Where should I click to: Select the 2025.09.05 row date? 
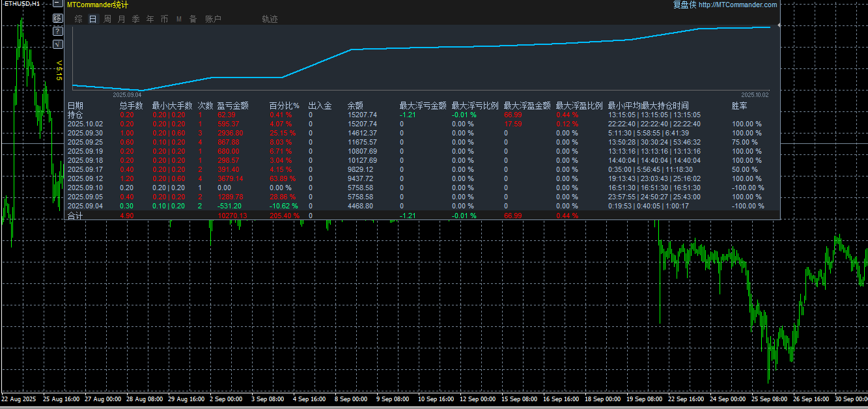pyautogui.click(x=85, y=197)
